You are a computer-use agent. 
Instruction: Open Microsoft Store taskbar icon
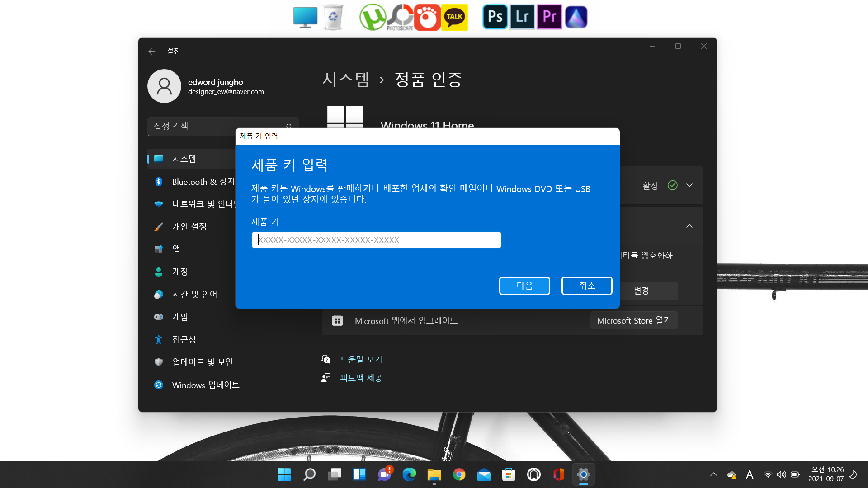click(x=509, y=474)
